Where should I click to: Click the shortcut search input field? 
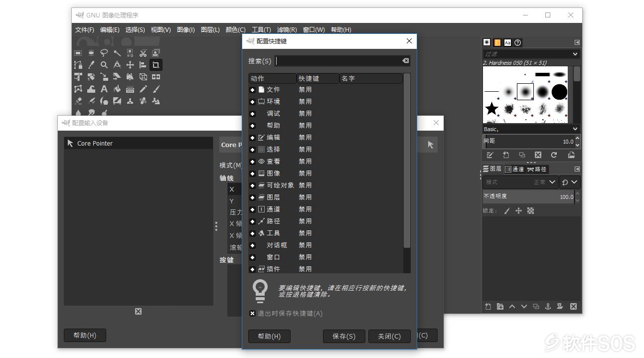point(342,61)
